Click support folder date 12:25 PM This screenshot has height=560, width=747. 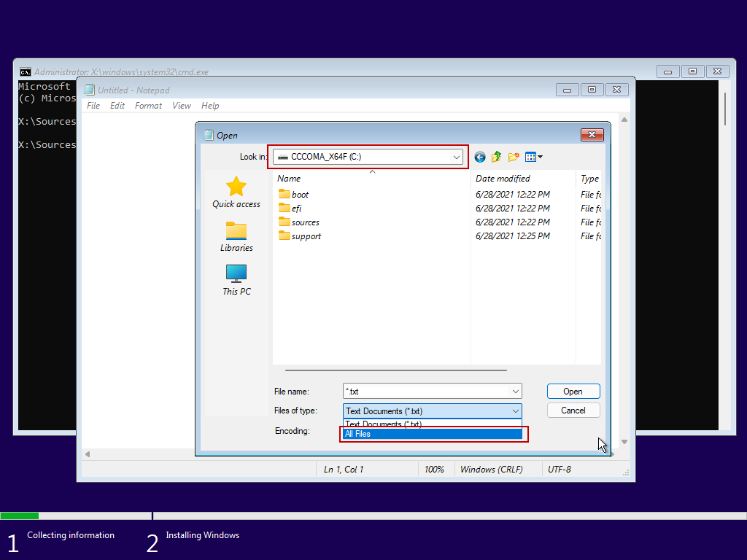(x=513, y=236)
